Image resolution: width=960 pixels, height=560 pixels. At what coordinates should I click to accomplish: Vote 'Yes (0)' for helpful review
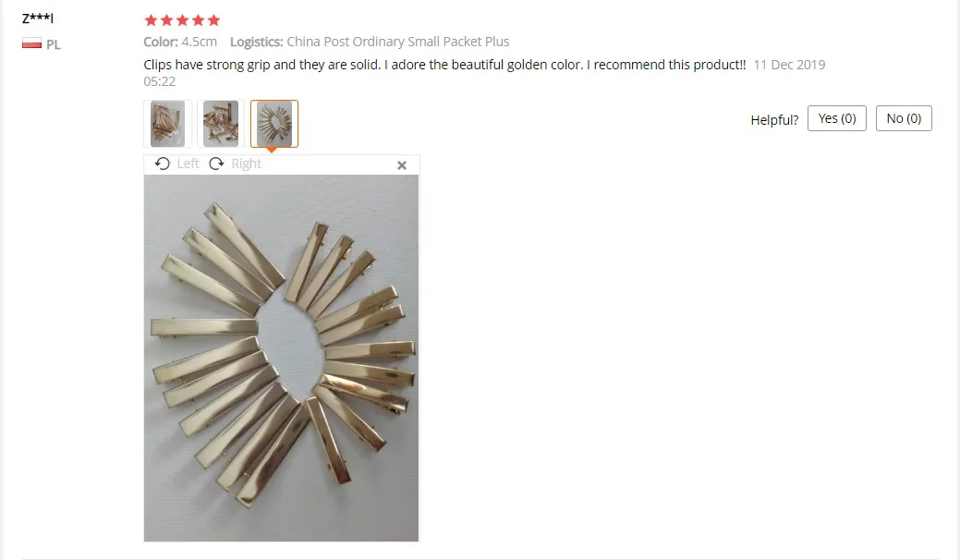837,118
